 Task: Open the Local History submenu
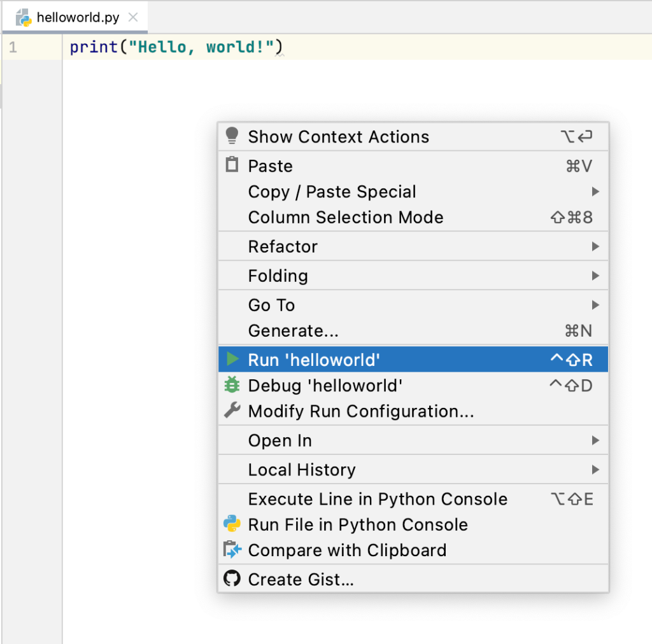tap(301, 470)
